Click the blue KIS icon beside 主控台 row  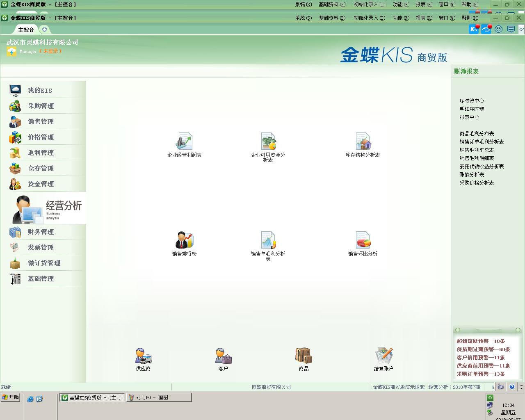click(x=474, y=29)
